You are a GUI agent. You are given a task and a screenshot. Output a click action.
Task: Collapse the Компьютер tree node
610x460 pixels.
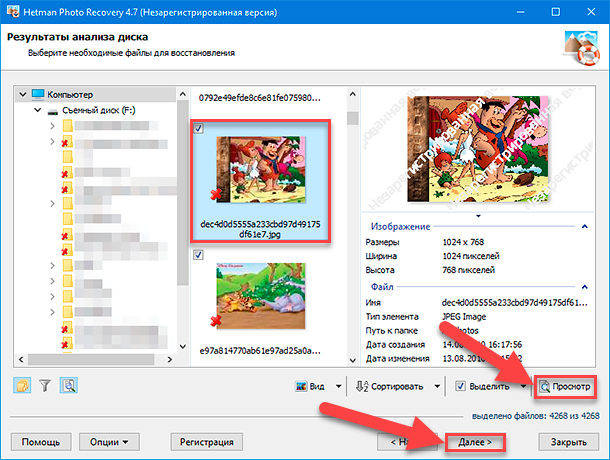click(23, 95)
